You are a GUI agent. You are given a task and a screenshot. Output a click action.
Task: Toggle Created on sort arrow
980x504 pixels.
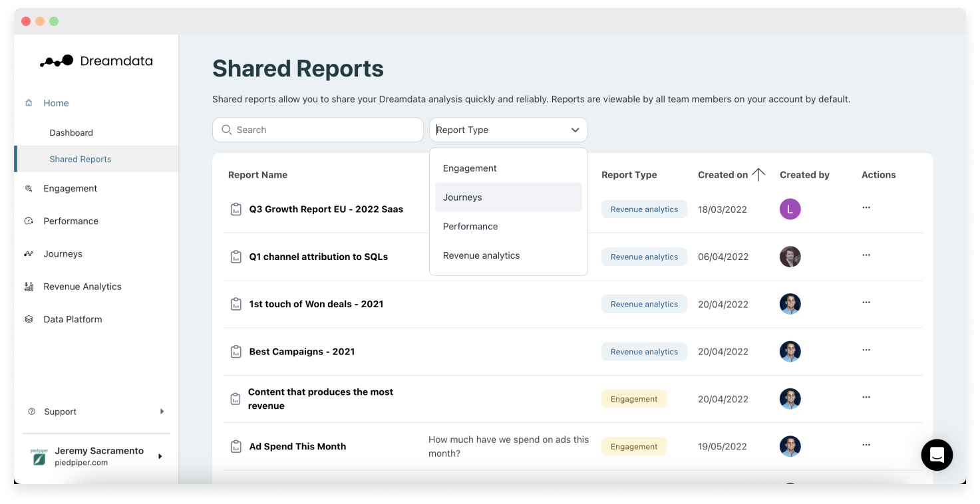tap(758, 175)
